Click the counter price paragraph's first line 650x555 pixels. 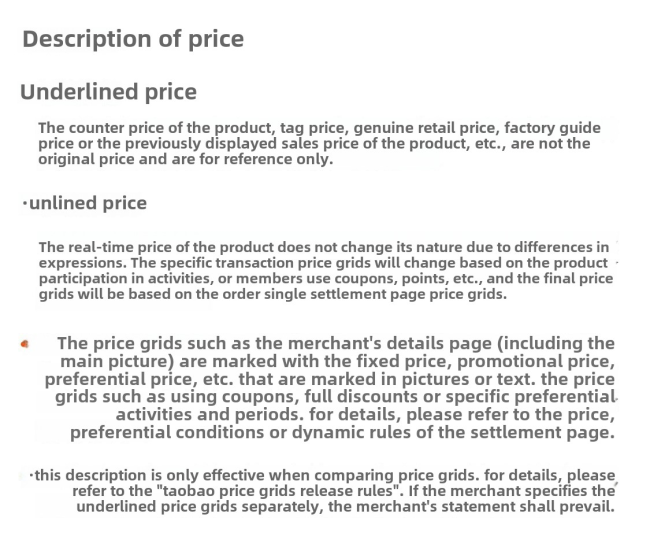coord(319,128)
